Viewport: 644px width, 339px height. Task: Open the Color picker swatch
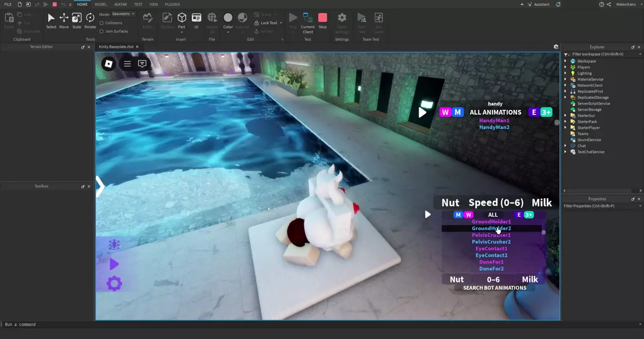click(x=228, y=18)
